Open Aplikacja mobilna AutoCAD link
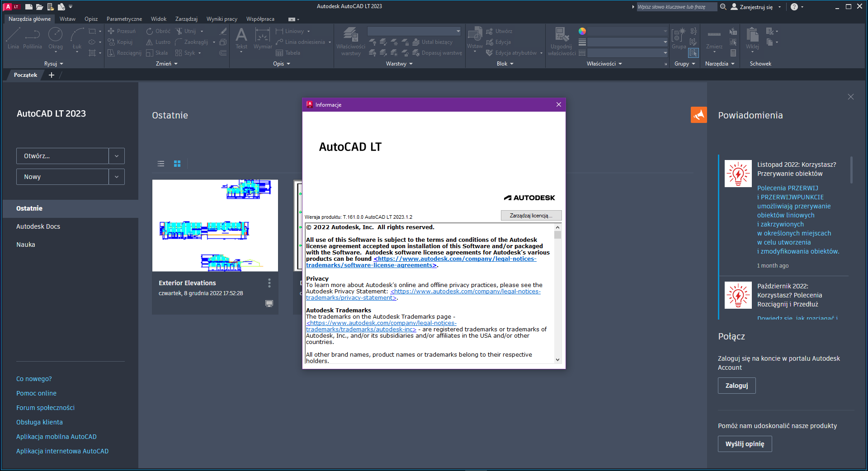Viewport: 868px width, 471px height. point(57,437)
